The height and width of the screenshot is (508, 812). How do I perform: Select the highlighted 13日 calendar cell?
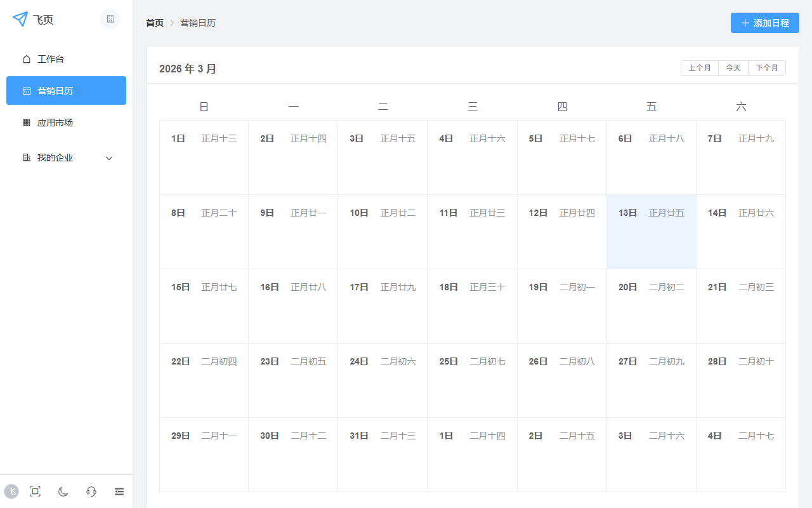(651, 232)
